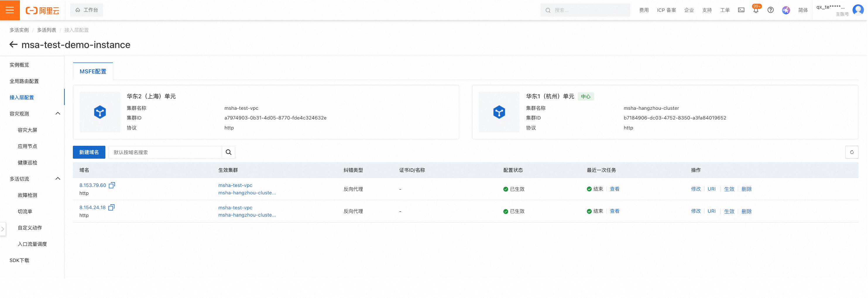Open msha-hangzhou-cluste... in 8.154.24.18 row

click(x=247, y=215)
